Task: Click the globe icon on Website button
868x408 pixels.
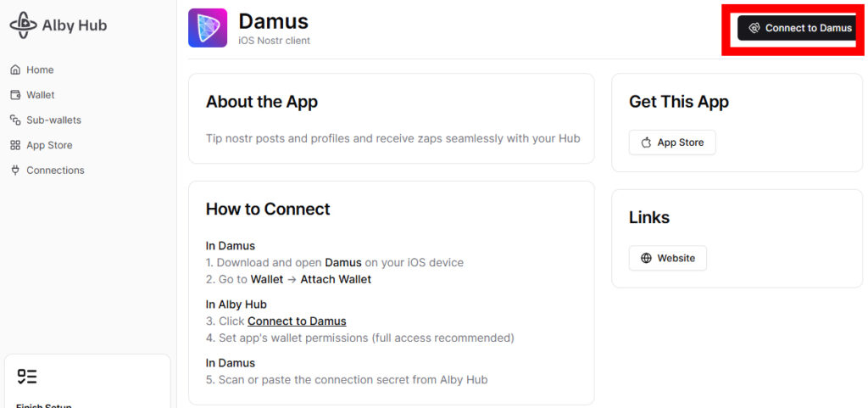Action: [646, 258]
